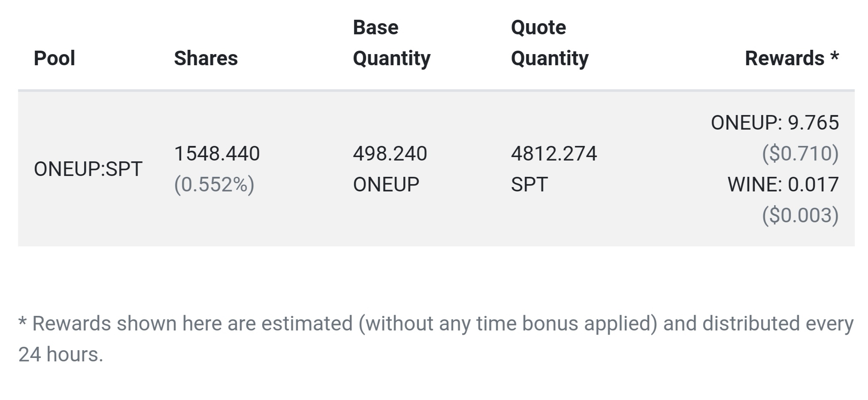The image size is (868, 400).
Task: Select the ONEUP:SPT pool name
Action: coord(88,169)
